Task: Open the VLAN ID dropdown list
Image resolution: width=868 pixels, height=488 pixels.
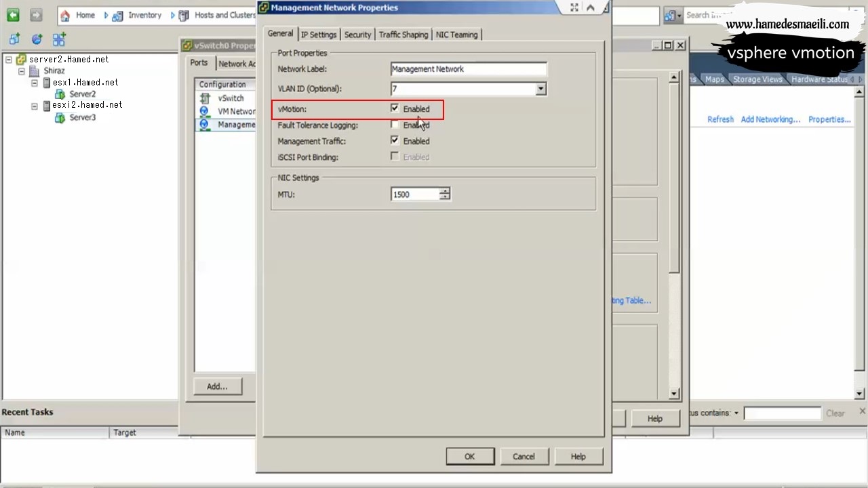Action: tap(540, 89)
